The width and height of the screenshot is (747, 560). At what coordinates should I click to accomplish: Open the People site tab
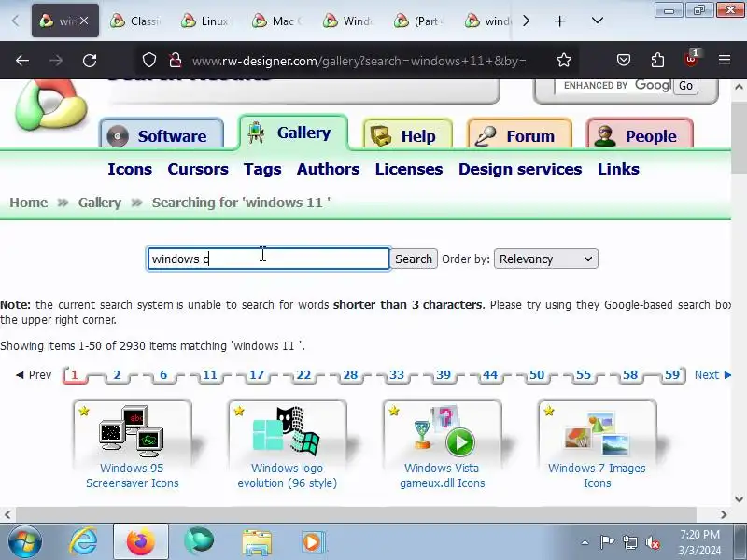640,135
